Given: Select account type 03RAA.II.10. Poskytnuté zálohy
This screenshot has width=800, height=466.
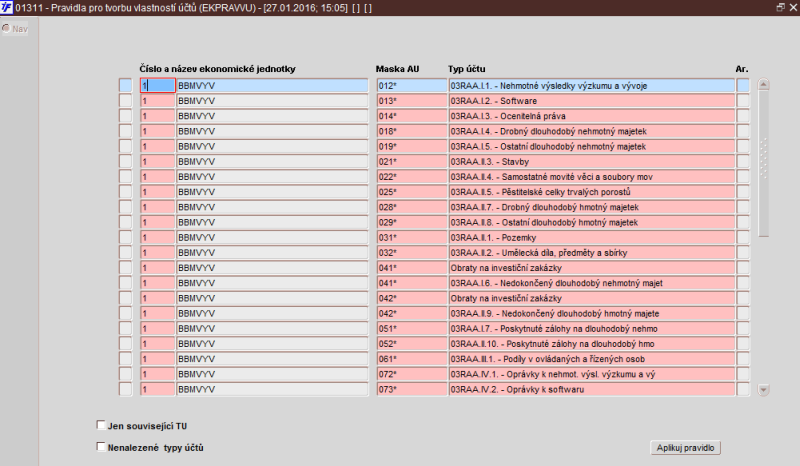Looking at the screenshot, I should 592,344.
